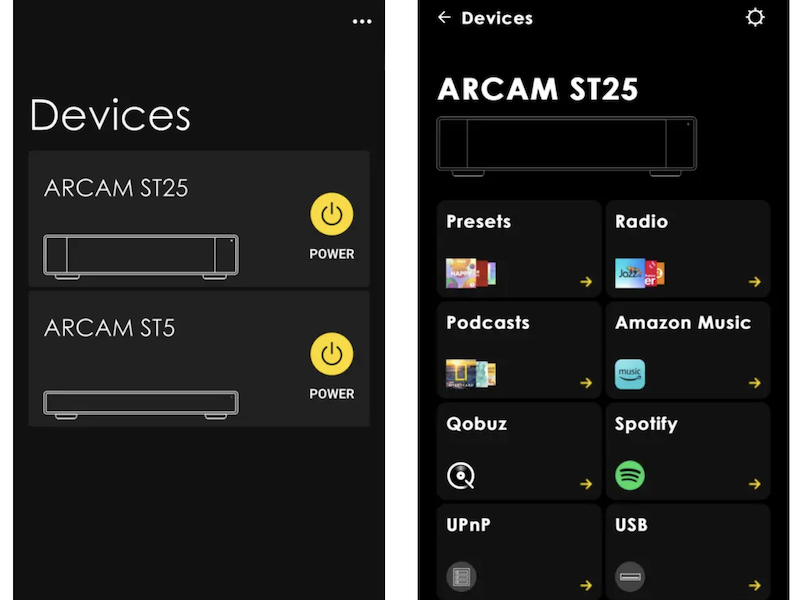The image size is (800, 600).
Task: Click the Amazon Music app icon
Action: 630,374
